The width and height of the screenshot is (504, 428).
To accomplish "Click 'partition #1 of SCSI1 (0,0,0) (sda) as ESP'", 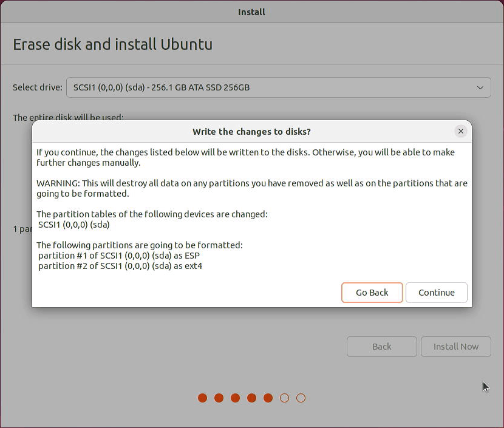I will 119,256.
